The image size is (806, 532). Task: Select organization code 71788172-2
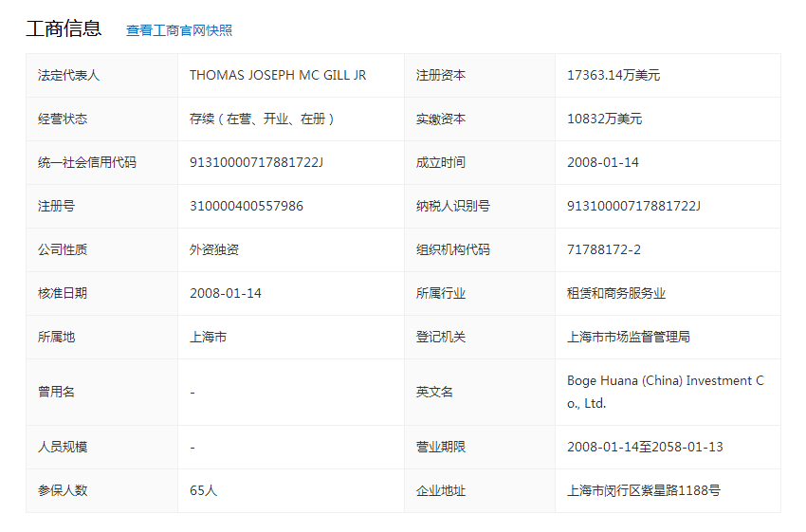click(603, 249)
